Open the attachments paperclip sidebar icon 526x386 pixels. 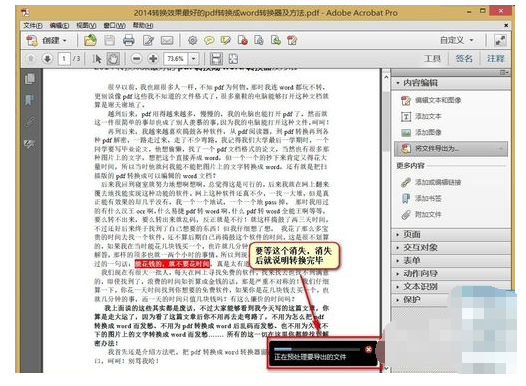click(30, 122)
